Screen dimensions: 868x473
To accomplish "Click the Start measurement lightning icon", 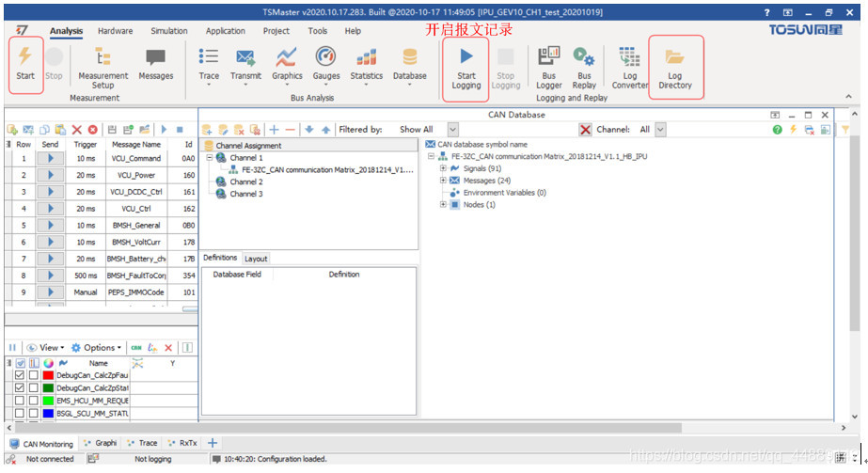I will (24, 55).
